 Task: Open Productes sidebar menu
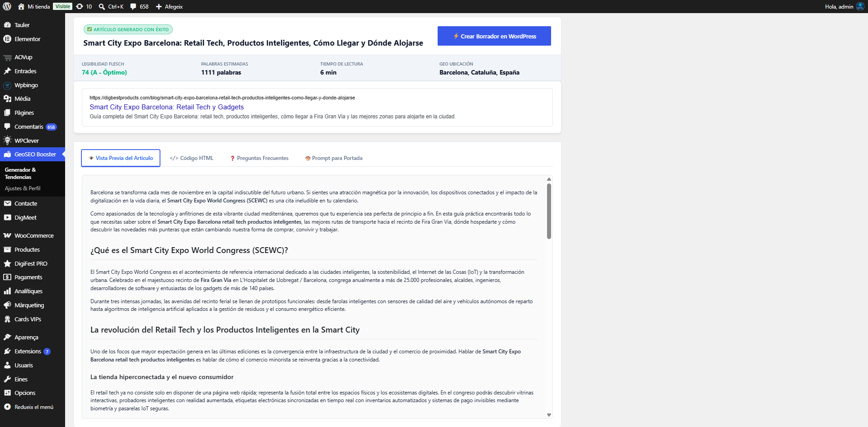(33, 249)
